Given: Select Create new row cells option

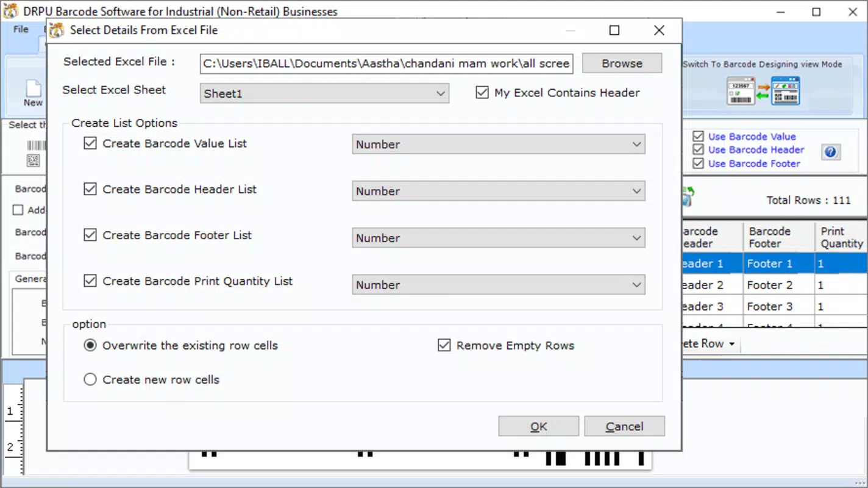Looking at the screenshot, I should pos(90,379).
